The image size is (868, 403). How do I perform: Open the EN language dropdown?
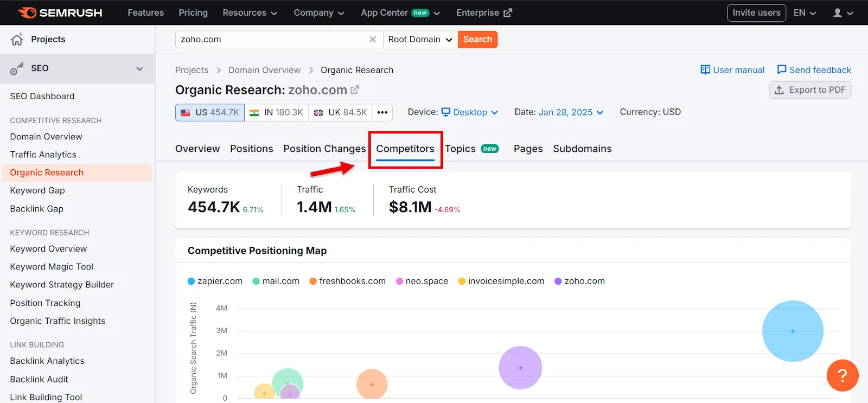coord(805,12)
